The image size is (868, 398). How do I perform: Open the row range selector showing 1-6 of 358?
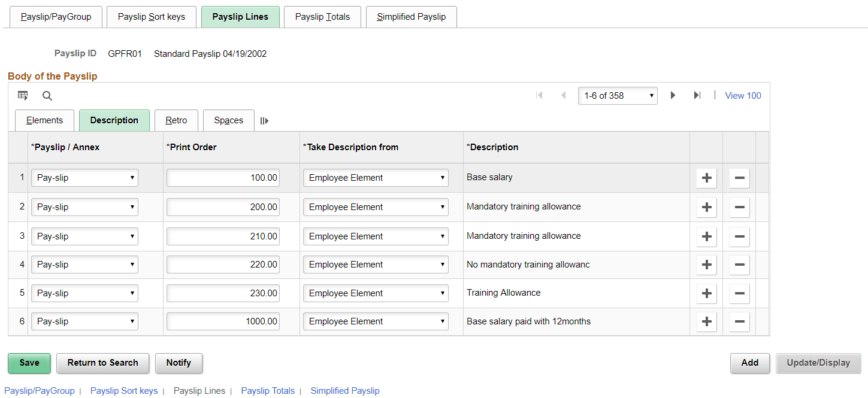[618, 95]
